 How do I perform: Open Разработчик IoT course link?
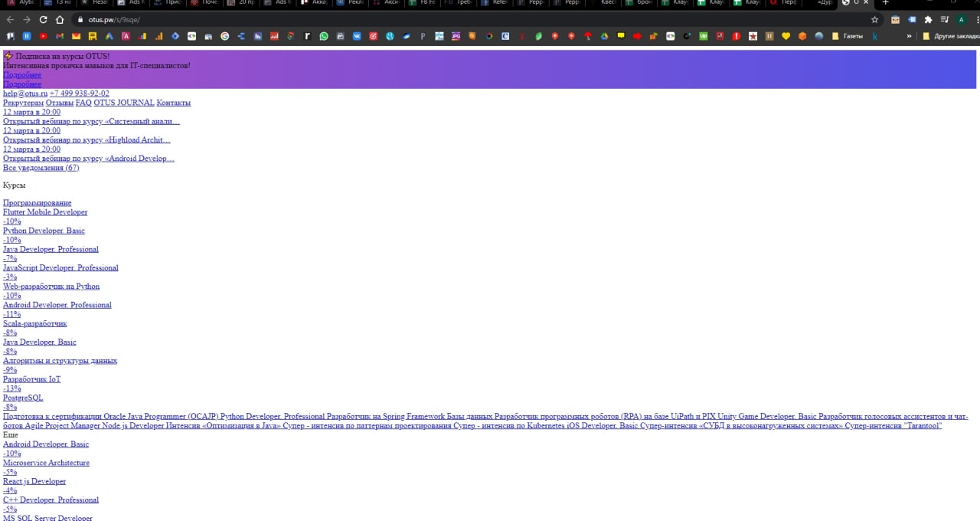click(x=32, y=379)
